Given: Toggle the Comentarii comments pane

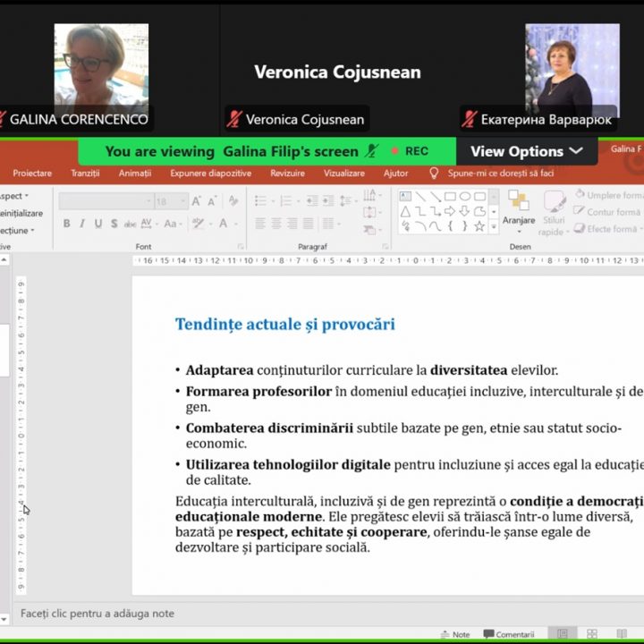Looking at the screenshot, I should point(509,634).
